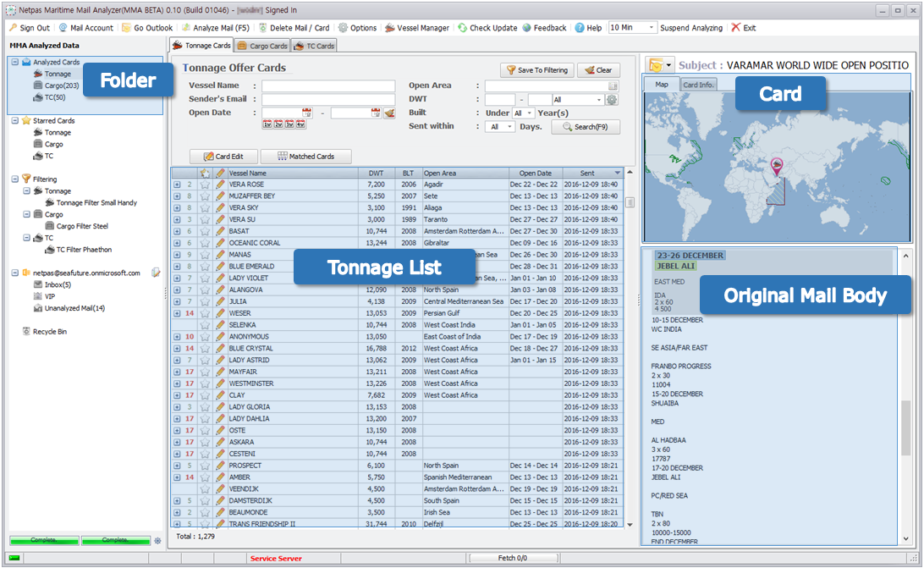Star the MUZAFFER BEY vessel row
924x568 pixels.
[204, 196]
